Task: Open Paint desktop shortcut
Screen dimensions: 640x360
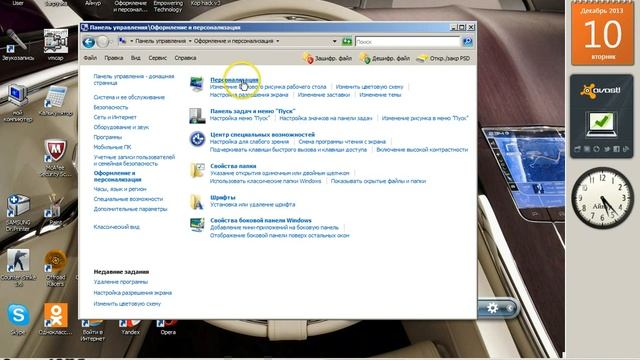Action: coord(56,210)
